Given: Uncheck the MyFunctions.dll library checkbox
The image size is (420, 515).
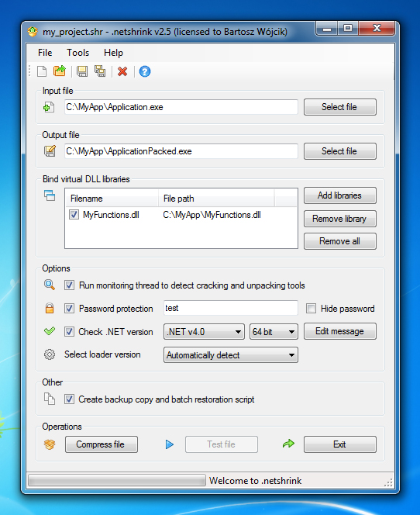Looking at the screenshot, I should coord(74,215).
